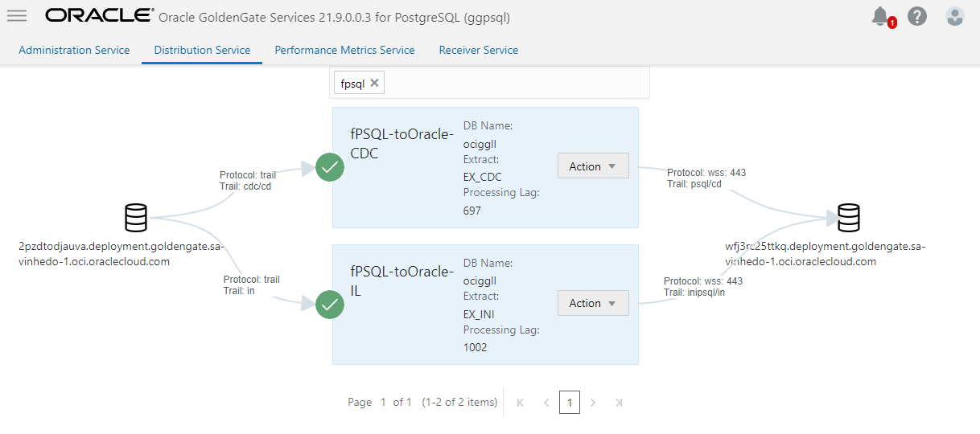
Task: Open the Receiver Service tab
Action: pos(479,50)
